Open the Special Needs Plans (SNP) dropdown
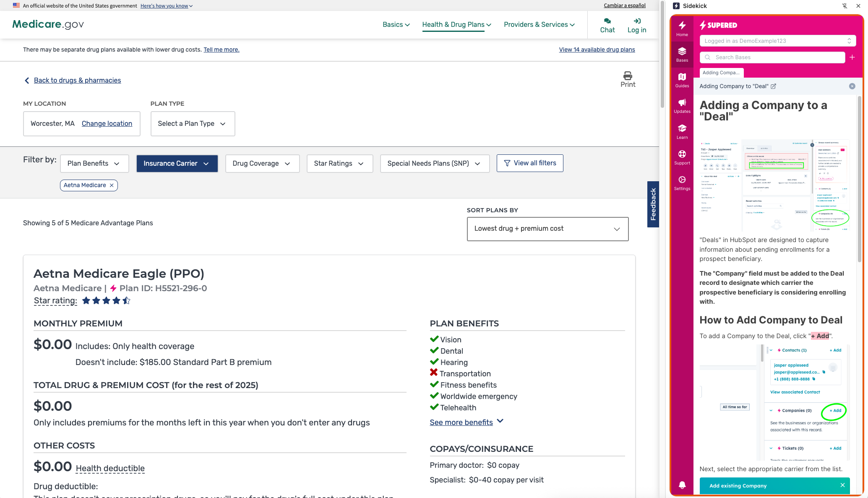Image resolution: width=868 pixels, height=498 pixels. (x=435, y=164)
